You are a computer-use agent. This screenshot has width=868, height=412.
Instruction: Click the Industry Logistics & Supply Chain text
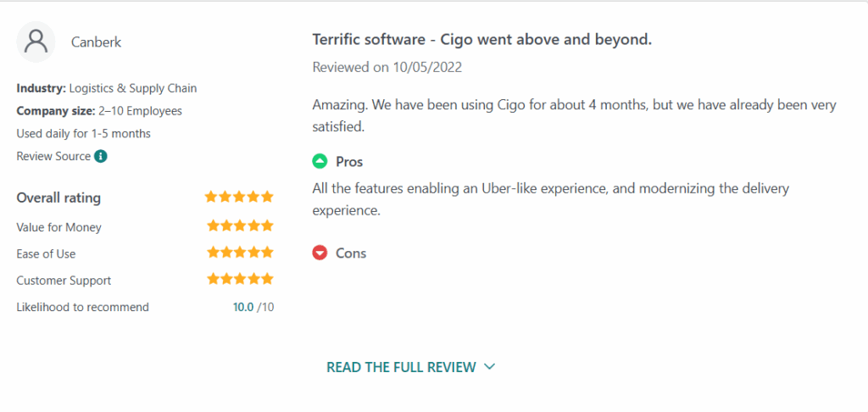pos(107,88)
